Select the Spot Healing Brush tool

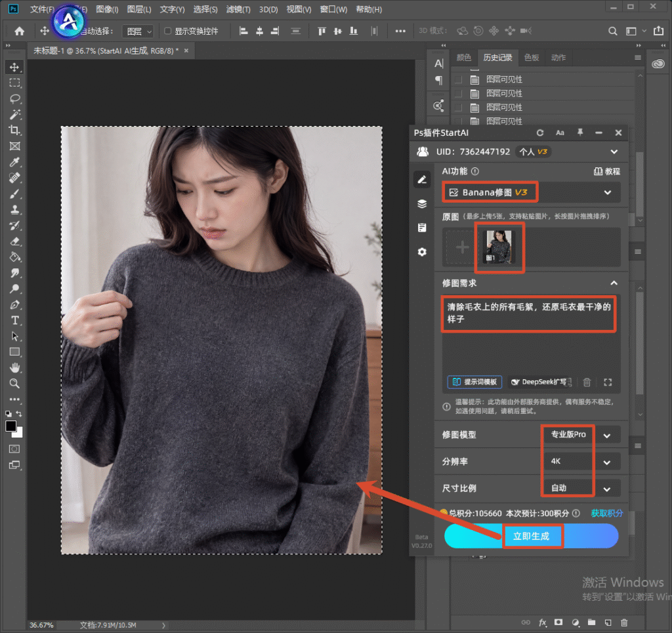coord(14,178)
